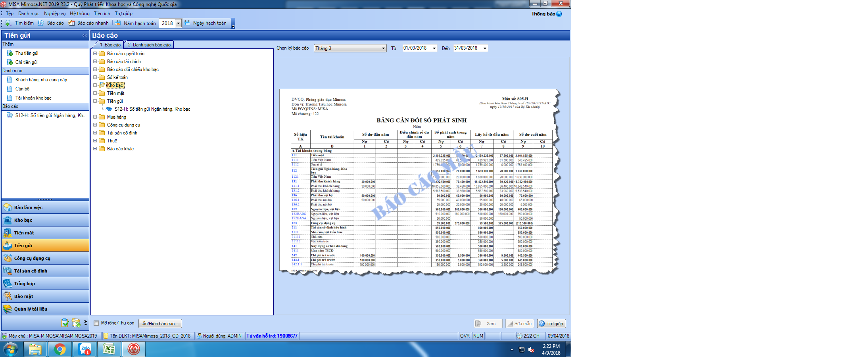Viewport: 868px width, 357px height.
Task: Open Khách hàng, nhà cung cấp list
Action: [41, 80]
